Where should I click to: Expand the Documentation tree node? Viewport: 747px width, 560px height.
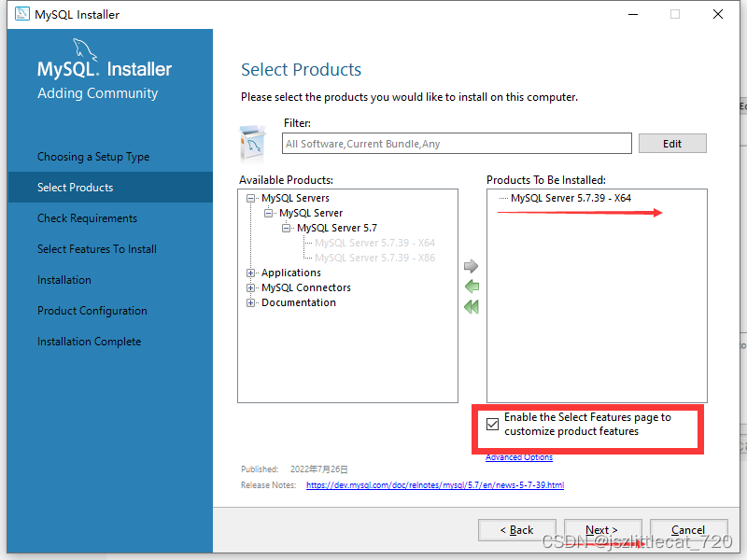(250, 302)
